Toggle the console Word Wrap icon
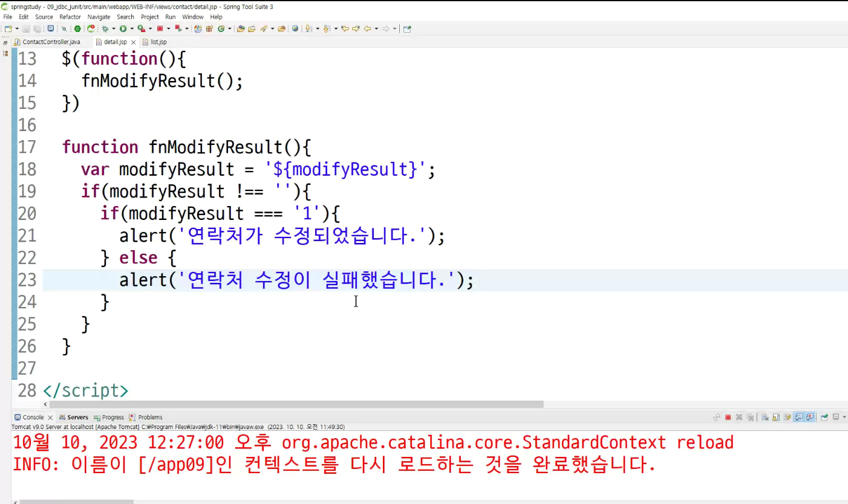Viewport: 848px width, 504px height. point(788,417)
